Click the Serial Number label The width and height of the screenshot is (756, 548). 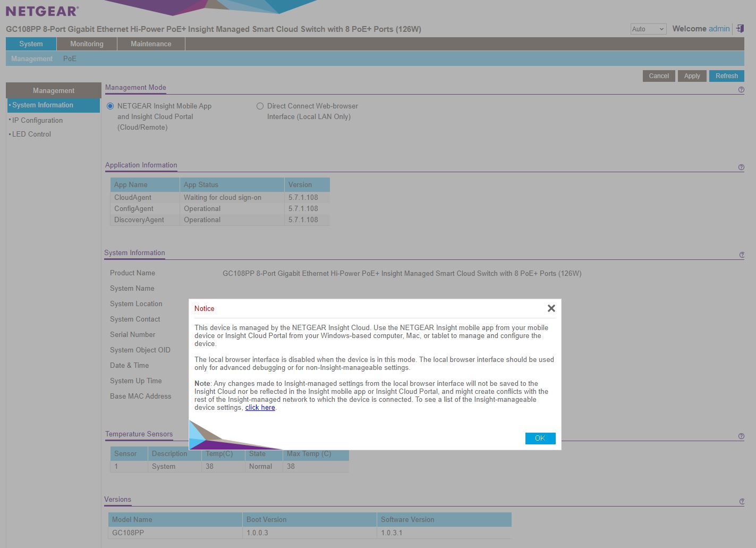[132, 335]
